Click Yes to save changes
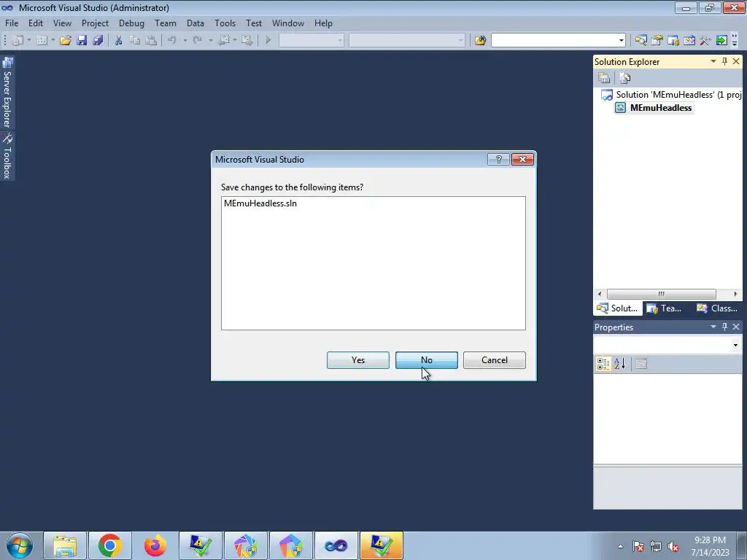The height and width of the screenshot is (560, 747). click(357, 360)
